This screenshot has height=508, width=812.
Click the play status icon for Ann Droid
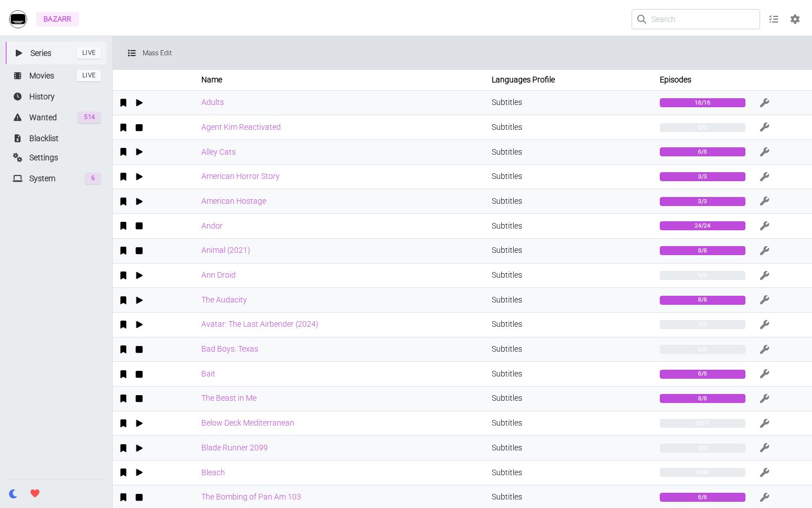[x=139, y=275]
